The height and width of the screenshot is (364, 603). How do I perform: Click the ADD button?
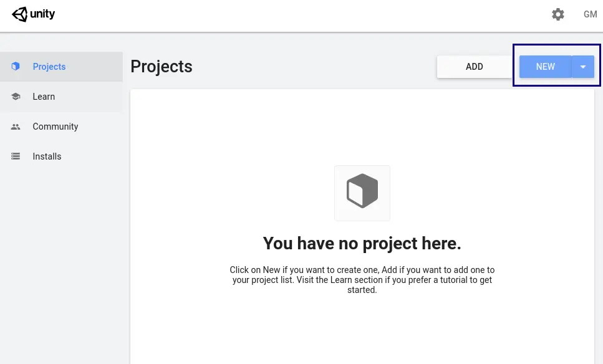pos(474,67)
